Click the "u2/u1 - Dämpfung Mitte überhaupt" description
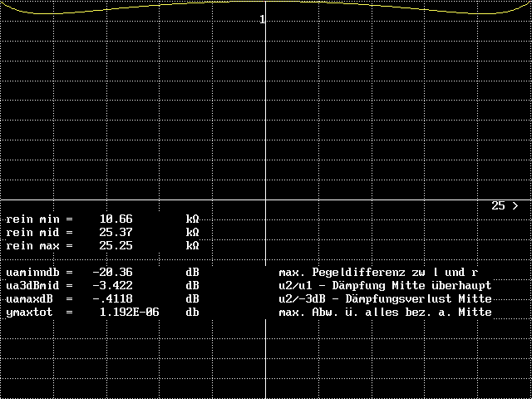The image size is (532, 399). [x=385, y=286]
